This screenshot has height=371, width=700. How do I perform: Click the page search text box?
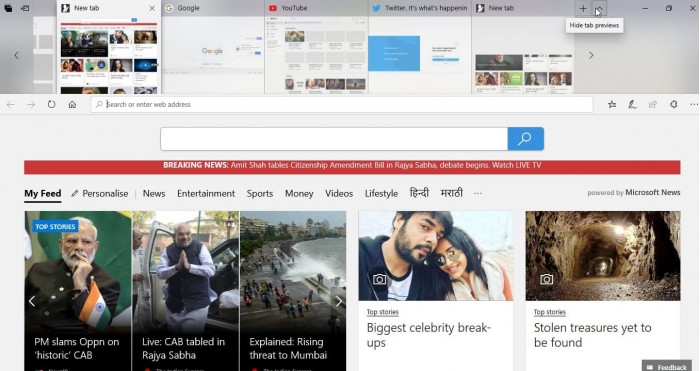pos(334,139)
